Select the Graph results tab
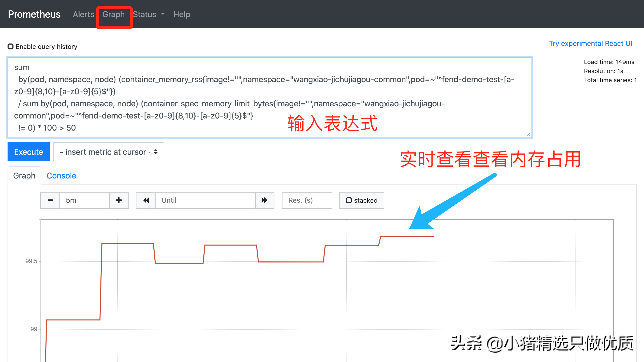Image resolution: width=644 pixels, height=362 pixels. (24, 175)
